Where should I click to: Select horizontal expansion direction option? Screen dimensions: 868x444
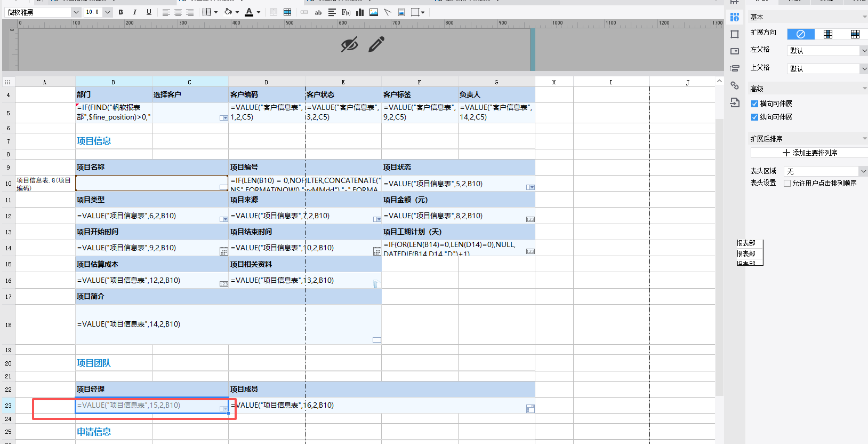tap(855, 34)
